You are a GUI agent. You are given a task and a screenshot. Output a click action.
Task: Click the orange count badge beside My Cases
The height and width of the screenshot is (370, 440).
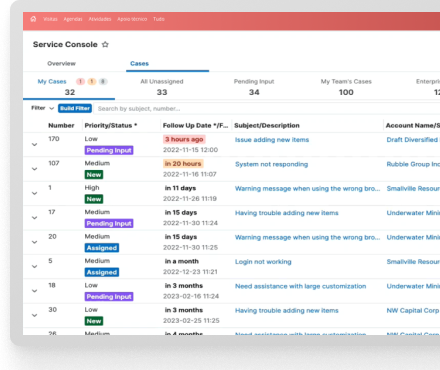coord(92,81)
